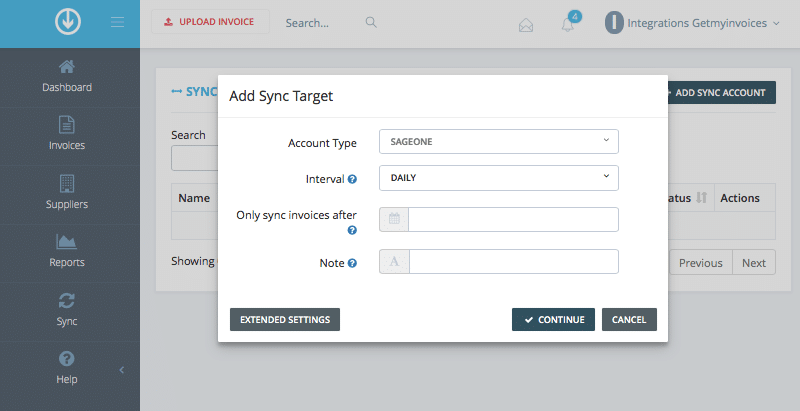Open the Interval dropdown

pos(498,177)
